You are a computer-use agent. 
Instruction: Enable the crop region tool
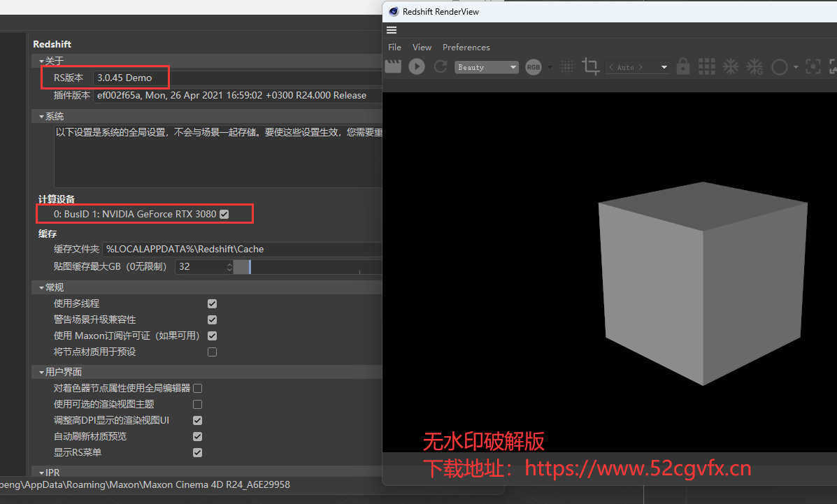coord(590,66)
